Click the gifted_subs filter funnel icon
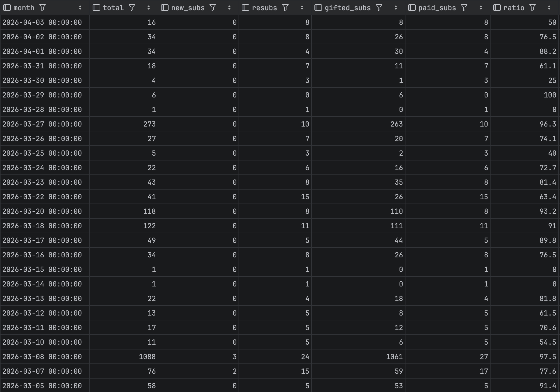 379,8
